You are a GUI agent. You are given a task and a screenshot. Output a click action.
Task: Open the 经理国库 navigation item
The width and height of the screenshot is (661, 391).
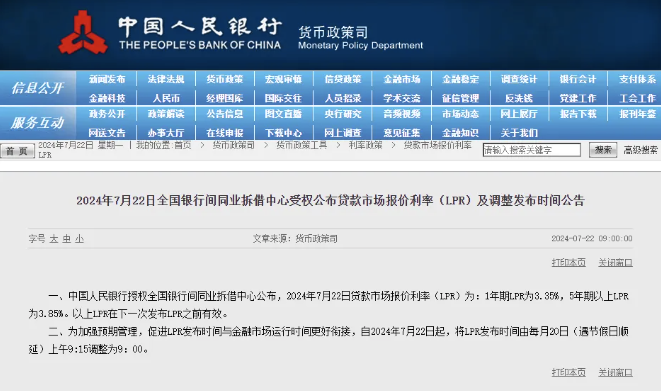(225, 98)
